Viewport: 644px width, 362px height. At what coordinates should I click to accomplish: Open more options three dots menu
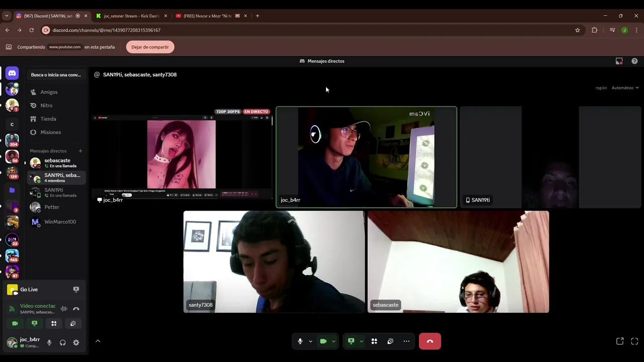[x=407, y=341]
